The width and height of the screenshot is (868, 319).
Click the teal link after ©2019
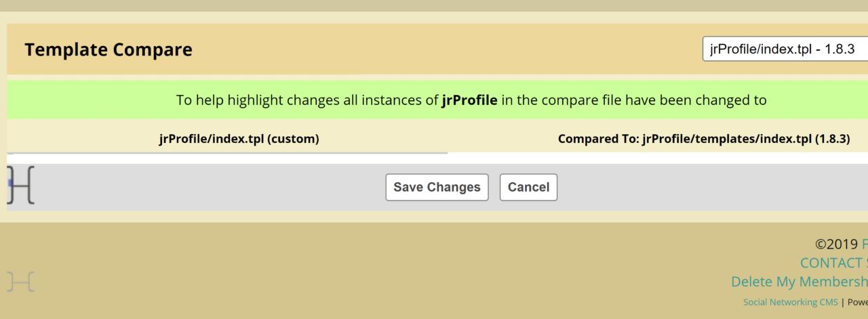click(864, 244)
